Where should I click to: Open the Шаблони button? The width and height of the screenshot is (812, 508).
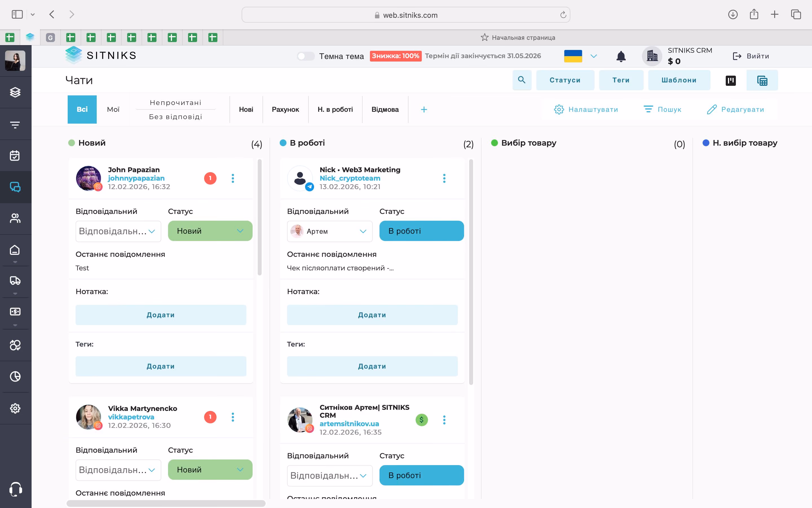[x=679, y=80]
